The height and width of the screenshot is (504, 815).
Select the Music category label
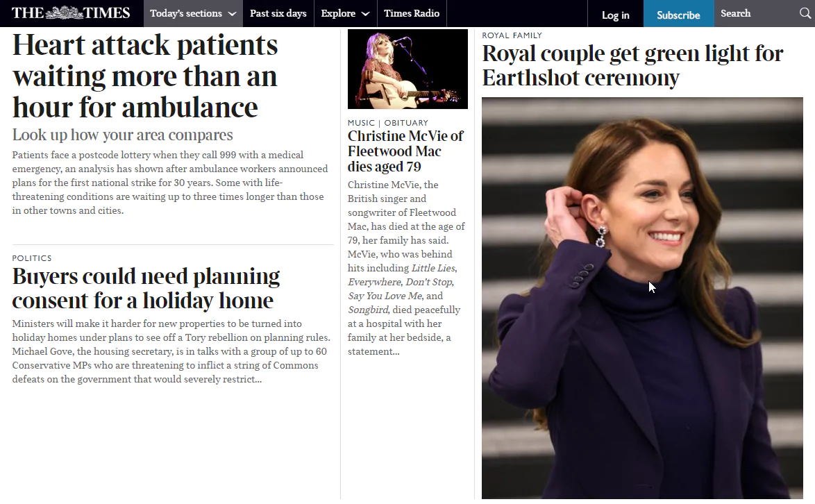pyautogui.click(x=361, y=123)
